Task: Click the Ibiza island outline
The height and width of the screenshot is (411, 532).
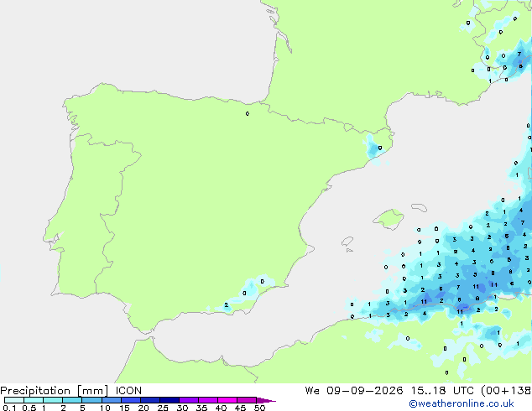Action: (x=347, y=242)
